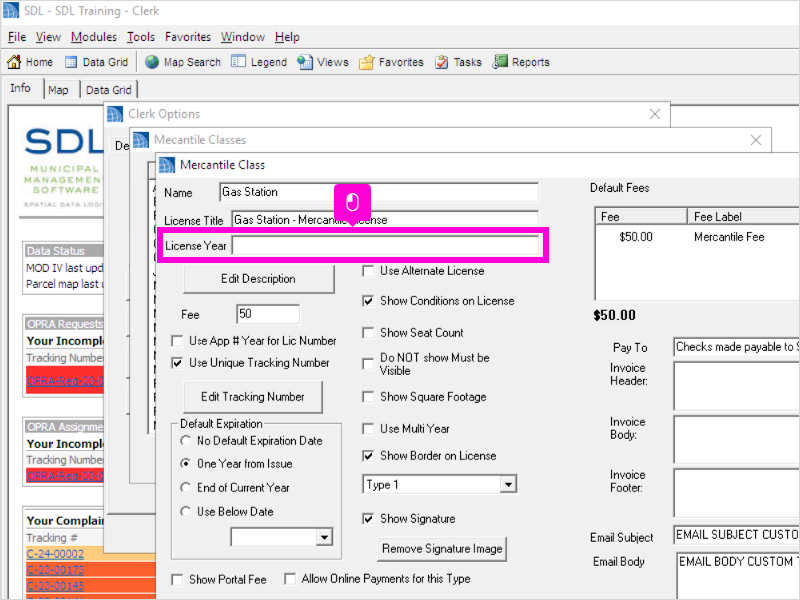This screenshot has height=600, width=800.
Task: Open the Legend toolbar icon
Action: click(x=238, y=62)
